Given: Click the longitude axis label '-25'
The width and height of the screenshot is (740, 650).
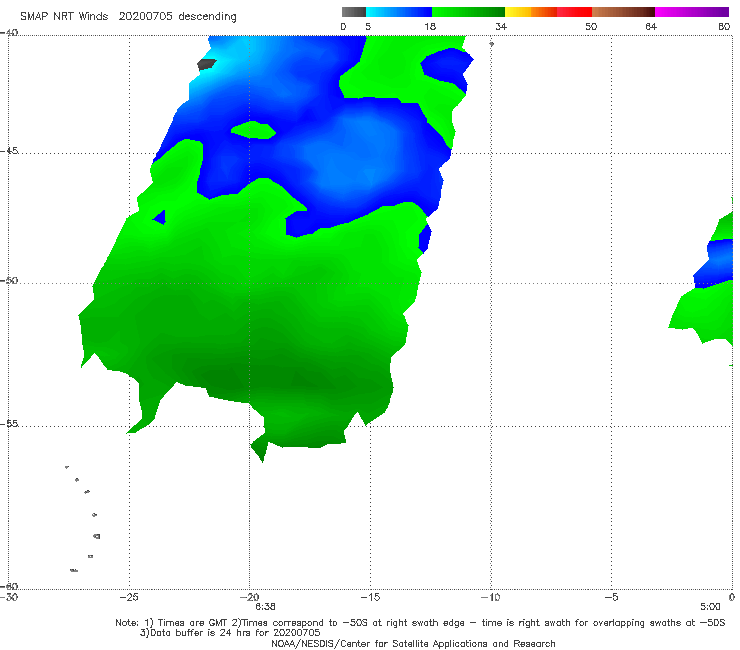Looking at the screenshot, I should 129,597.
